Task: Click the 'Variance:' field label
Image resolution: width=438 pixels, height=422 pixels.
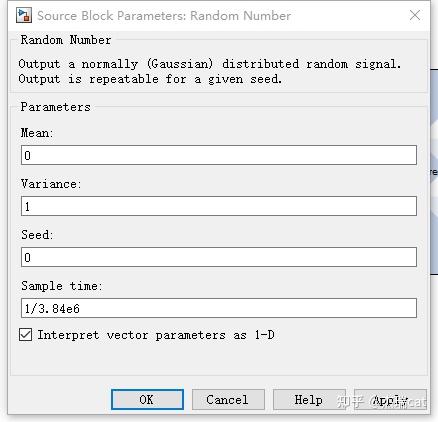Action: click(51, 184)
